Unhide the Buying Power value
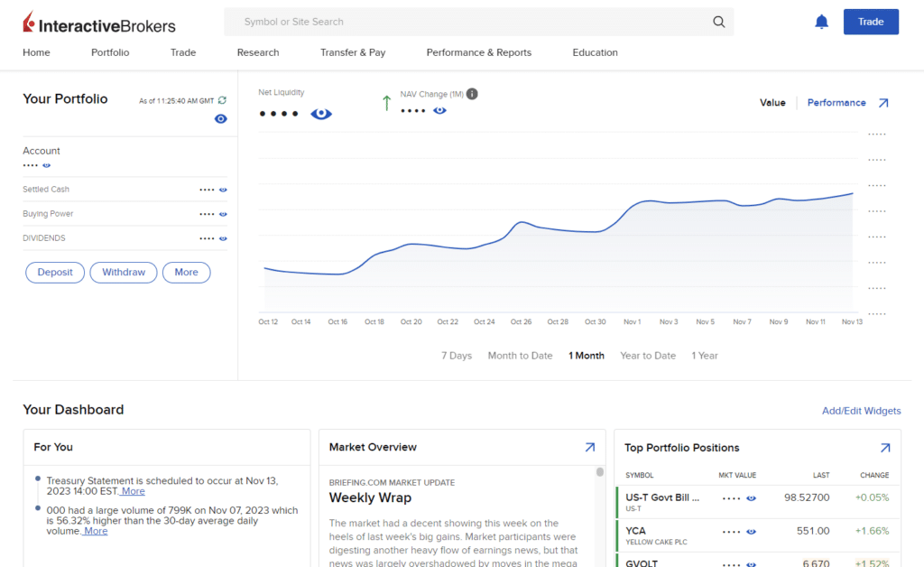Screen dimensions: 924x567 [224, 214]
